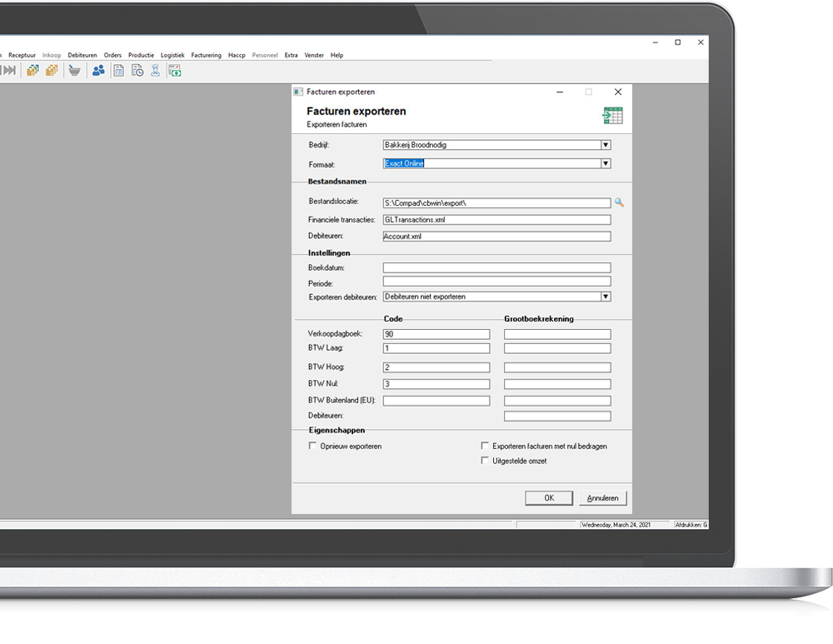Click the green money invoice icon
Screen dimensions: 833x644
pos(175,70)
